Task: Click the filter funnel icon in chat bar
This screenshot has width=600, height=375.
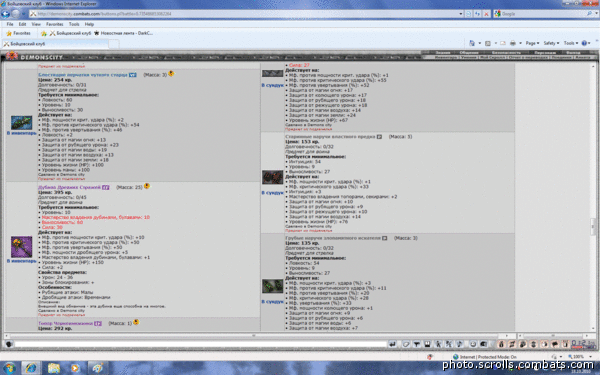Action: pos(417,344)
